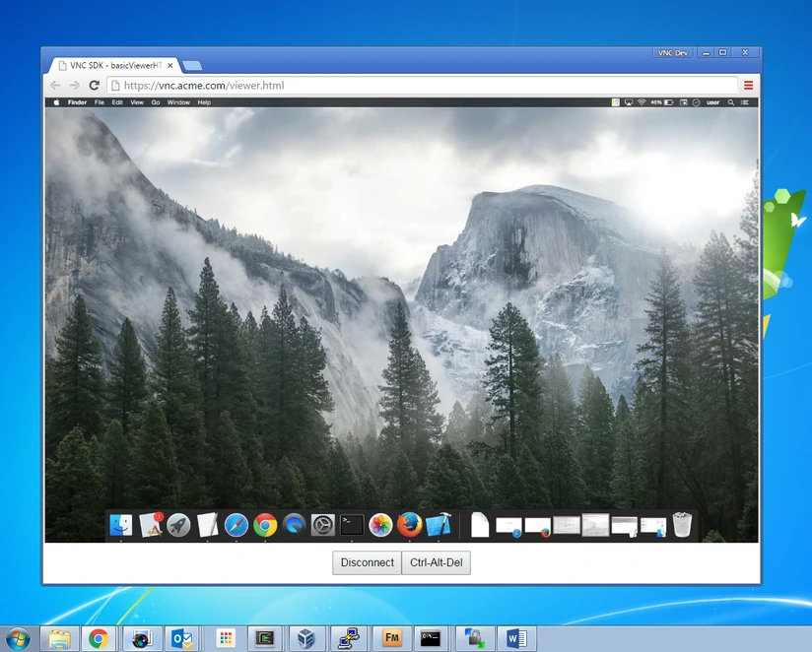The height and width of the screenshot is (652, 812).
Task: Click the browser forward arrow
Action: click(x=75, y=86)
